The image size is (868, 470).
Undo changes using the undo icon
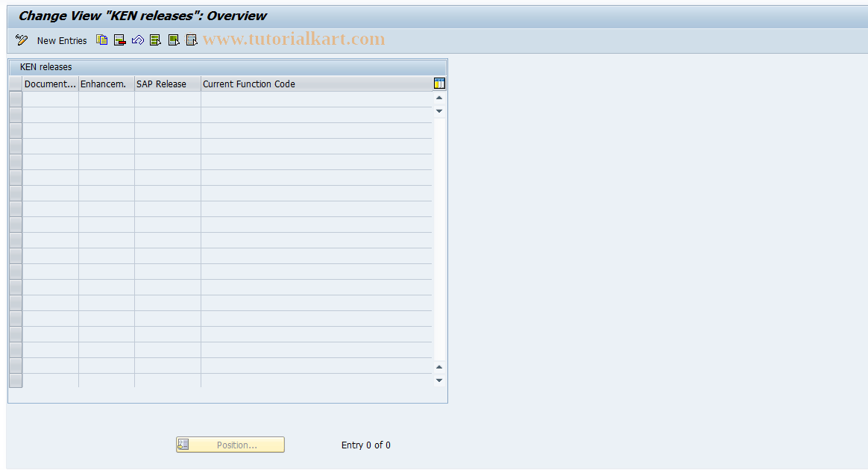point(137,40)
